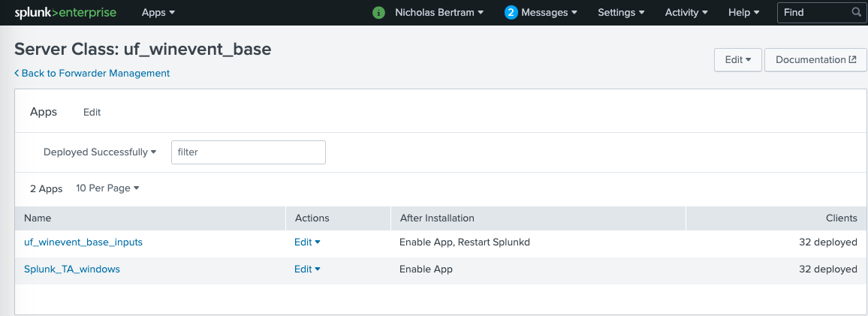Viewport: 868px width, 316px height.
Task: Click '32 deployed' in uf_winevent_base_inputs row
Action: click(x=828, y=242)
